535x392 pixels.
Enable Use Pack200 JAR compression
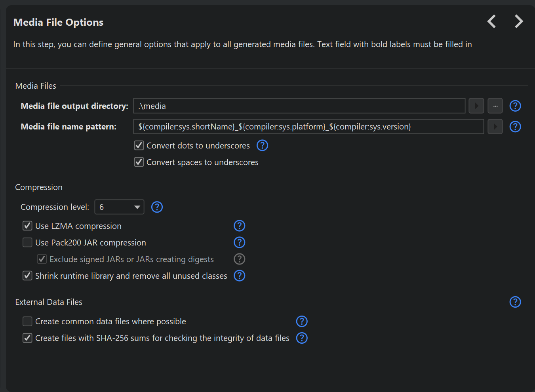[x=27, y=242]
